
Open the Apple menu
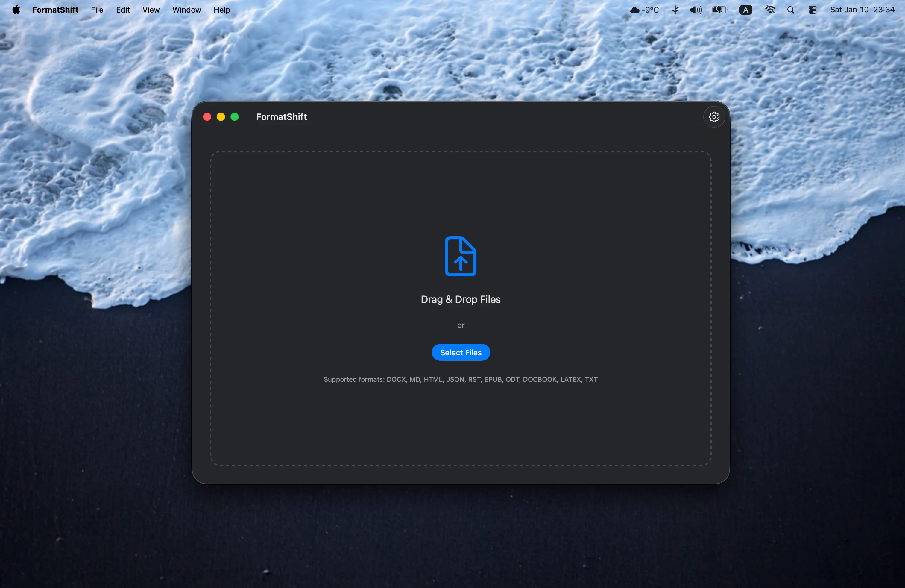16,10
